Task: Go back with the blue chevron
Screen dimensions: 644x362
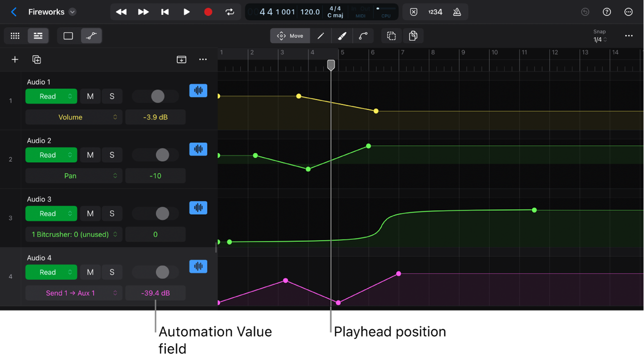Action: 14,12
